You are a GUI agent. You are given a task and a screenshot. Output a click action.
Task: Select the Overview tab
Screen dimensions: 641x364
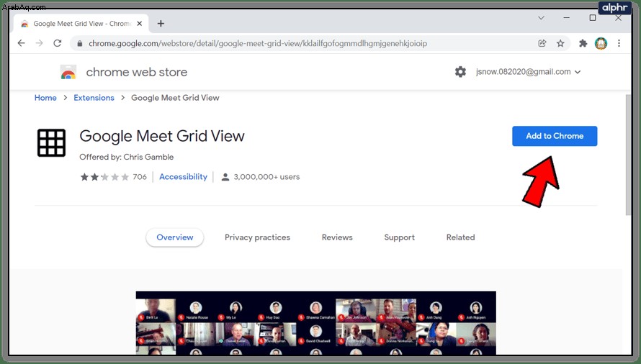pos(174,237)
